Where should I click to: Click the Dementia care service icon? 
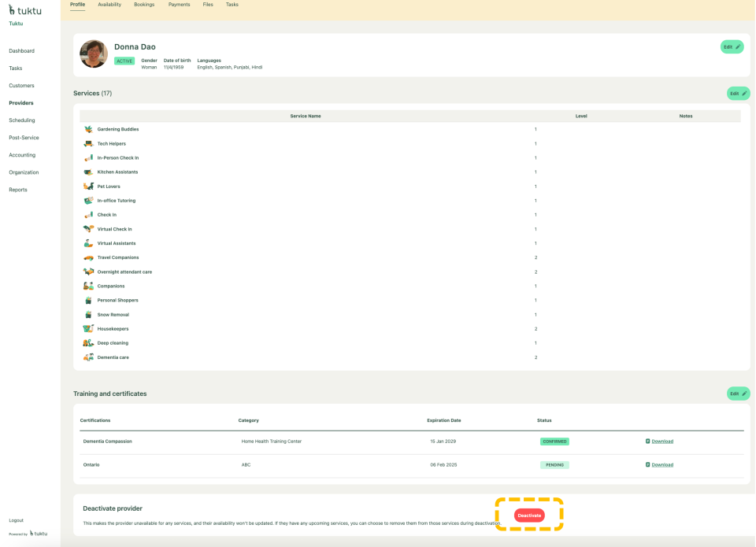[88, 357]
